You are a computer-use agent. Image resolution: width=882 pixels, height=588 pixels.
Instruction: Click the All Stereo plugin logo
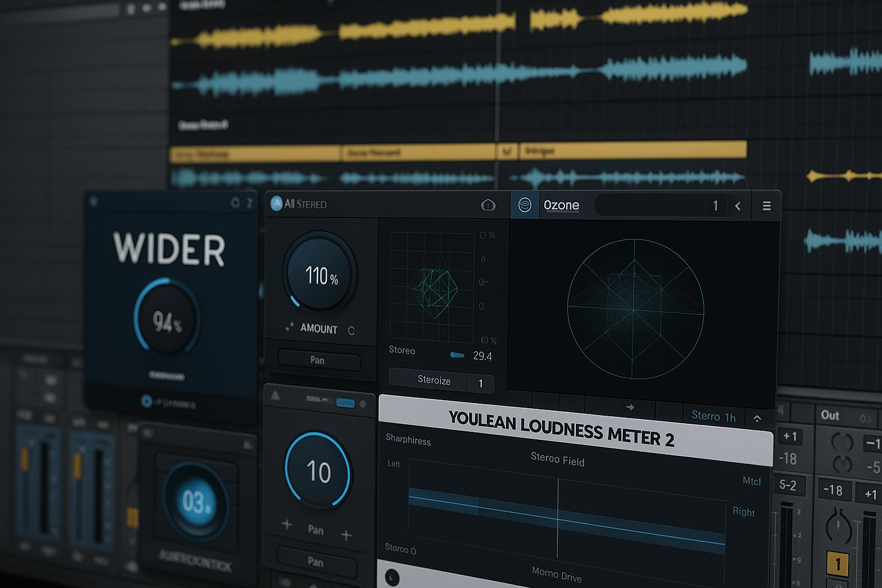[x=276, y=204]
